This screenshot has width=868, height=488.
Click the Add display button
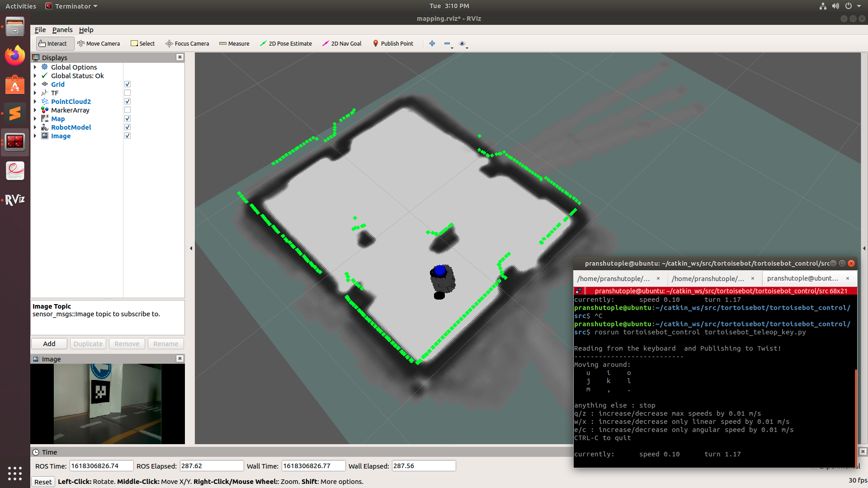coord(49,344)
